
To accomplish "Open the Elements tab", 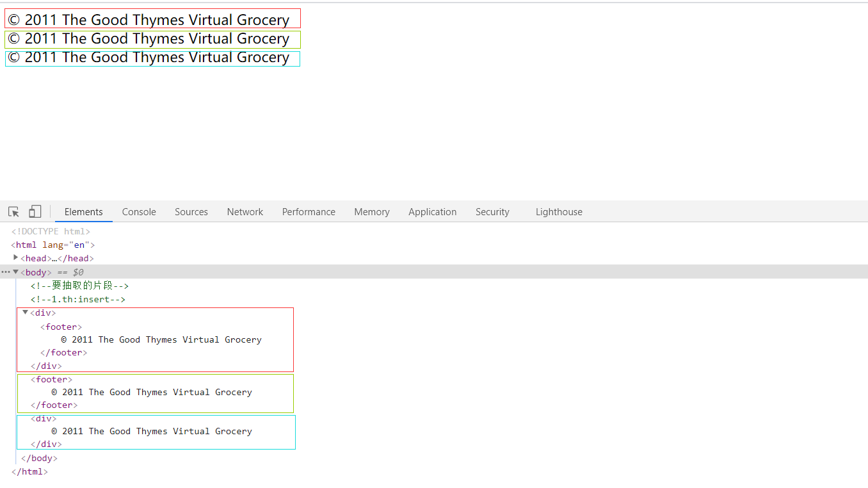I will coord(83,212).
